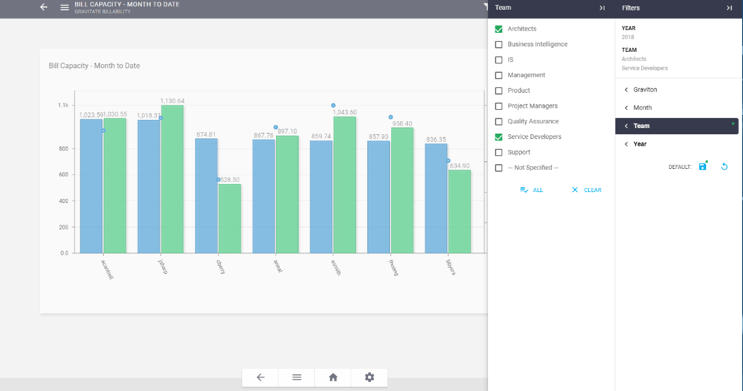This screenshot has height=391, width=743.
Task: Expand the Year filter
Action: coord(677,144)
